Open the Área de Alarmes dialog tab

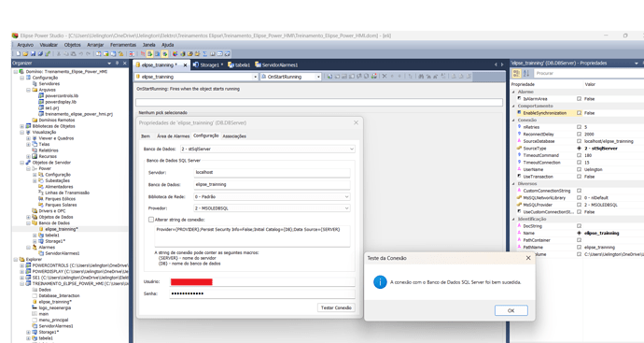[173, 136]
